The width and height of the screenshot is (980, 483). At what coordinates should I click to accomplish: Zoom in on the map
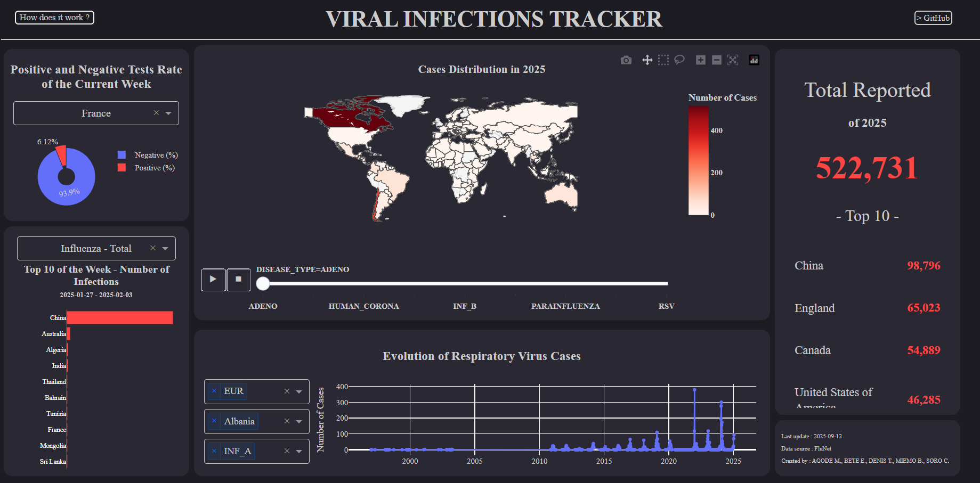click(701, 60)
